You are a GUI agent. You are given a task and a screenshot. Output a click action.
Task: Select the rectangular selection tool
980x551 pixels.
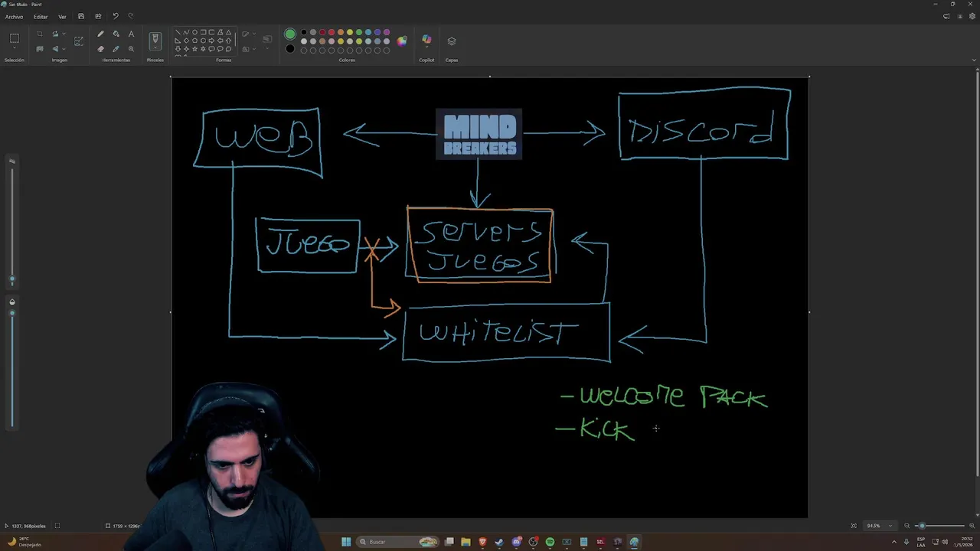coord(15,38)
